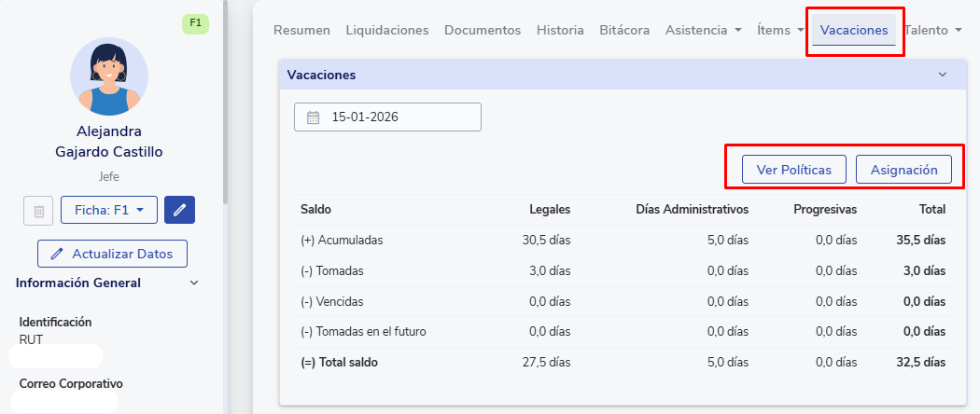This screenshot has height=414, width=980.
Task: Open the Liquidaciones tab
Action: 387,30
